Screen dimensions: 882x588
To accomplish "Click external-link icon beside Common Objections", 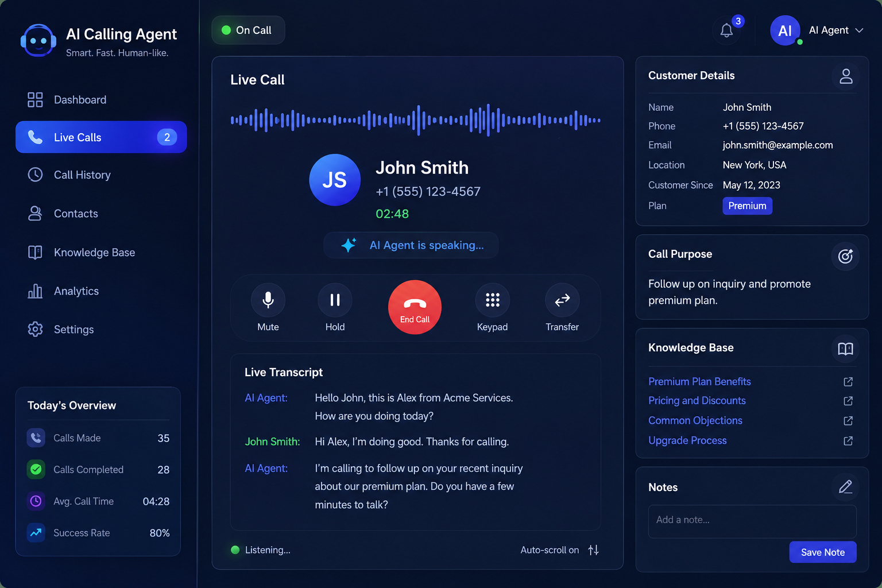I will click(848, 421).
